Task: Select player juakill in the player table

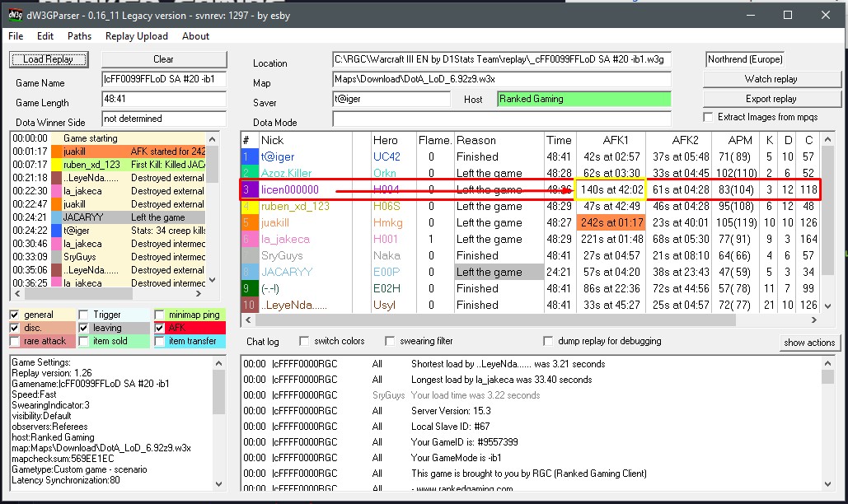Action: coord(274,222)
